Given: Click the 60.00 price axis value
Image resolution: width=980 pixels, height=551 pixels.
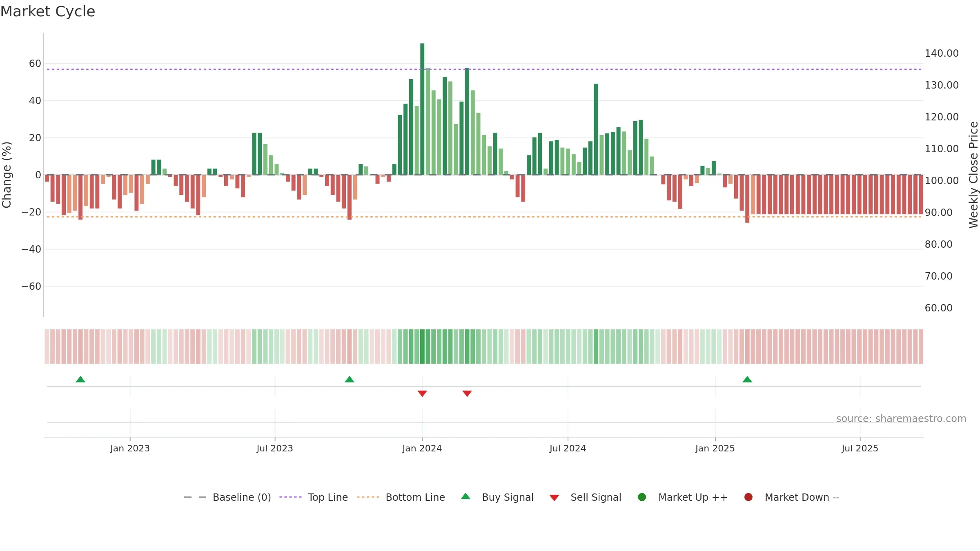Looking at the screenshot, I should click(938, 308).
